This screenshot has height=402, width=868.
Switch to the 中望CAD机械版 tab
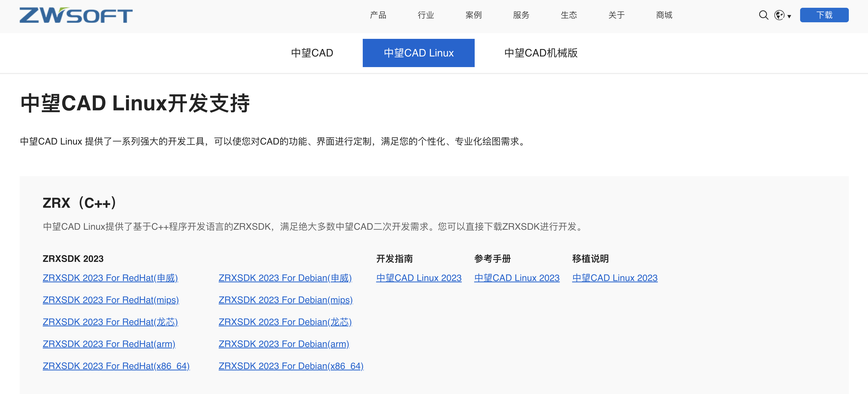click(540, 53)
